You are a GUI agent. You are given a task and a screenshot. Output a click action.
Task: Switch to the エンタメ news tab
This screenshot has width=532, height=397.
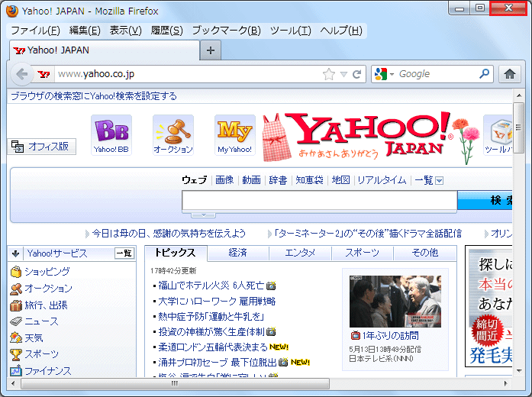pos(300,253)
